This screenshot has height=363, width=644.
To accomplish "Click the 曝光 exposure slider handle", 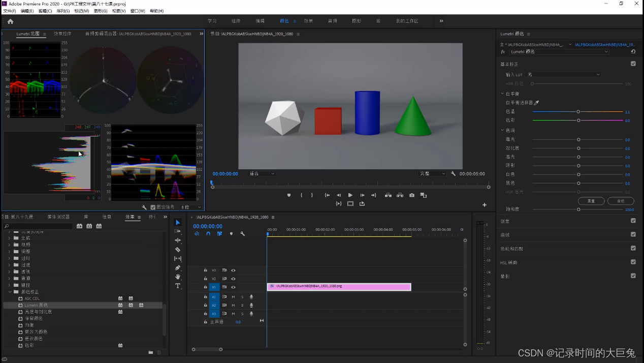I will pyautogui.click(x=578, y=139).
